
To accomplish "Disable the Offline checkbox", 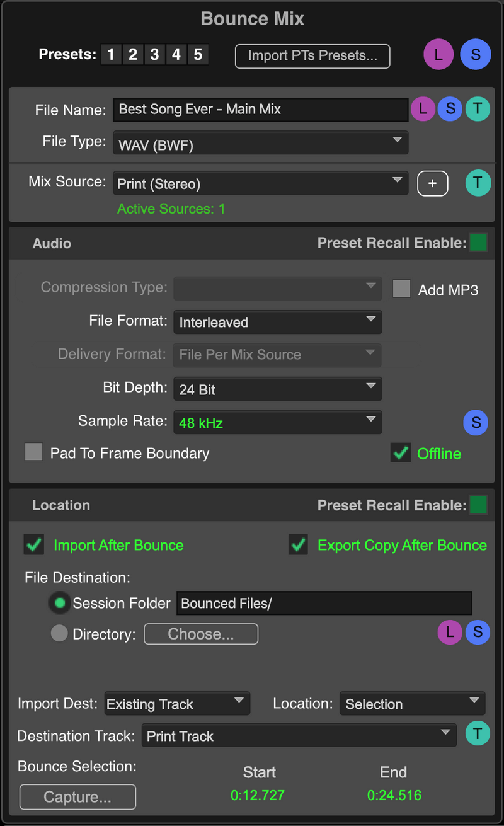I will coord(400,452).
